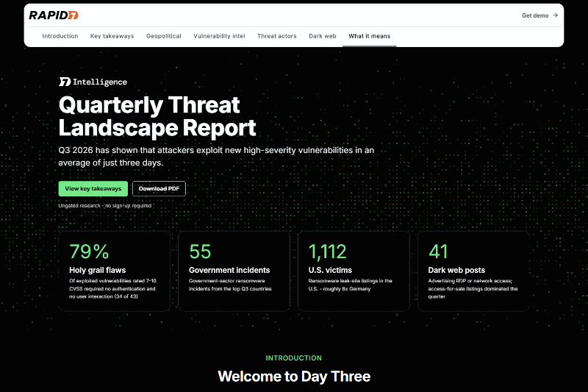The height and width of the screenshot is (392, 588).
Task: Switch to the Geopolitical tab
Action: 163,36
